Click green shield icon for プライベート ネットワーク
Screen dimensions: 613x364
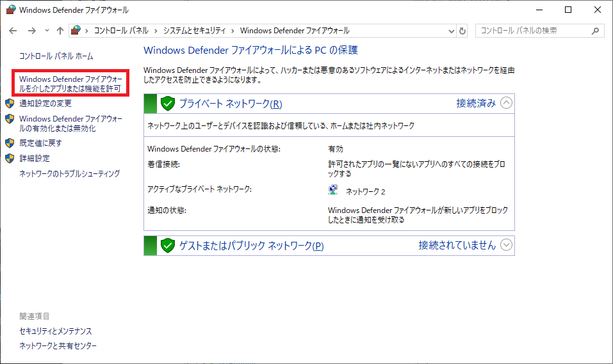tap(168, 104)
